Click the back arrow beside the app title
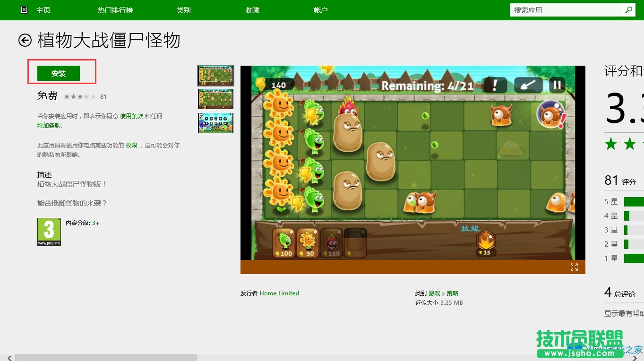Viewport: 644px width, 361px height. pos(24,41)
